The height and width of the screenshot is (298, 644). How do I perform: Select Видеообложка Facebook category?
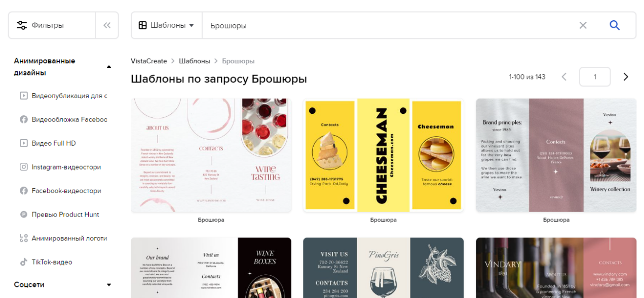[63, 119]
